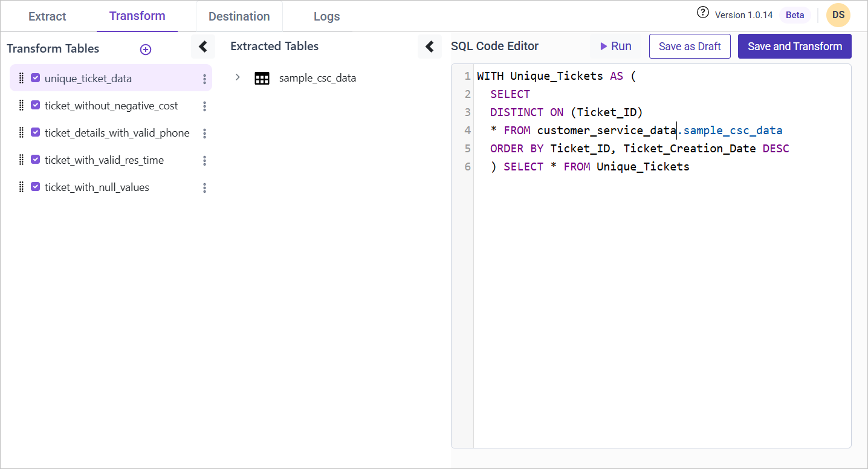Uncheck the unique_ticket_data checkbox
Viewport: 868px width, 469px height.
tap(36, 78)
